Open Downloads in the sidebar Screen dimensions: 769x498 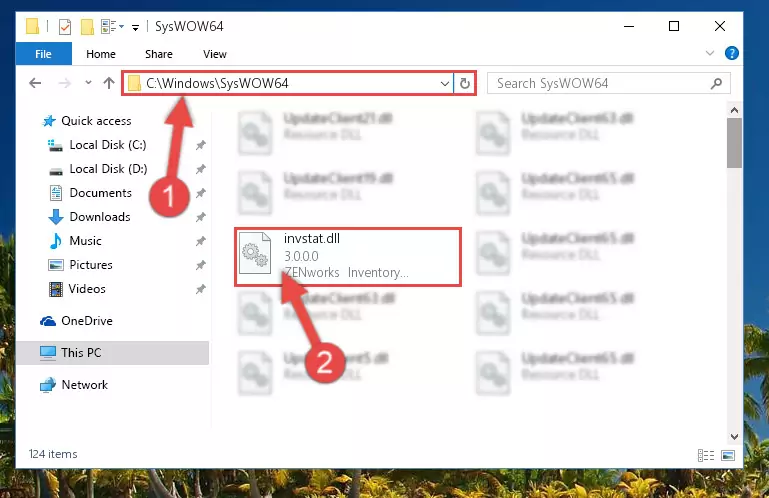(100, 217)
